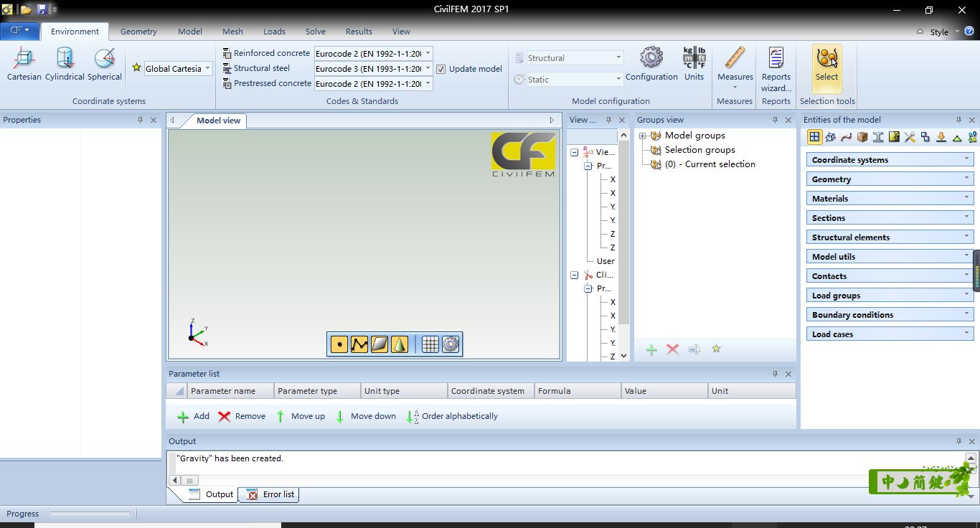Click the yellow star icon in Groups view

click(x=716, y=349)
